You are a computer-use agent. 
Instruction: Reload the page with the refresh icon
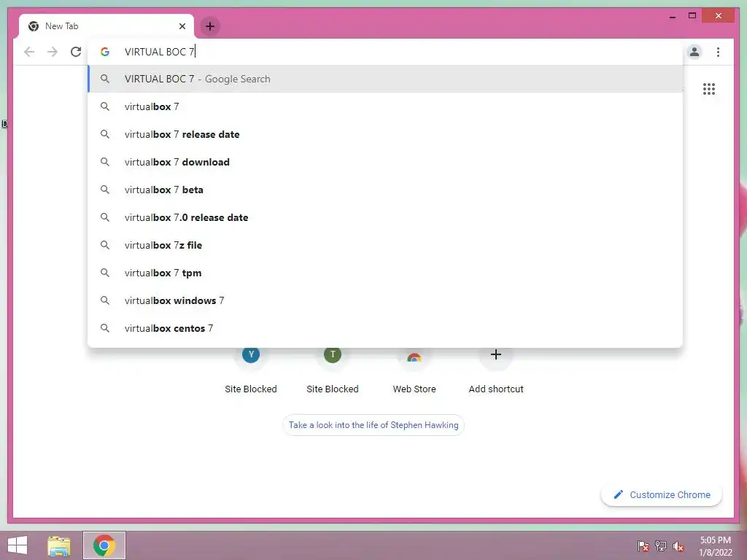76,52
